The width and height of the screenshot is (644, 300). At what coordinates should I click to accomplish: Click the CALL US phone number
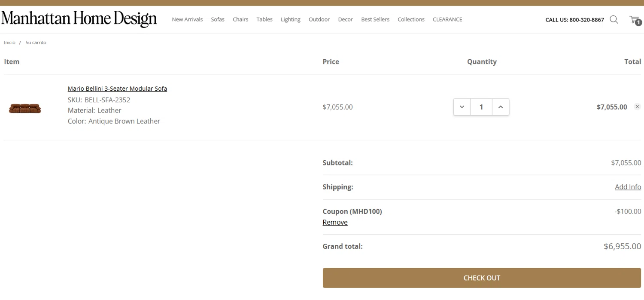(574, 20)
